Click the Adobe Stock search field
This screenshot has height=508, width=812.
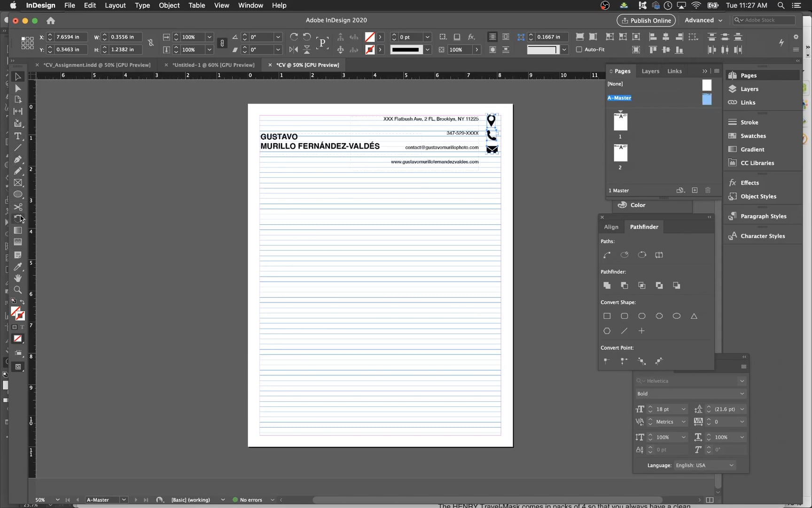(x=764, y=20)
